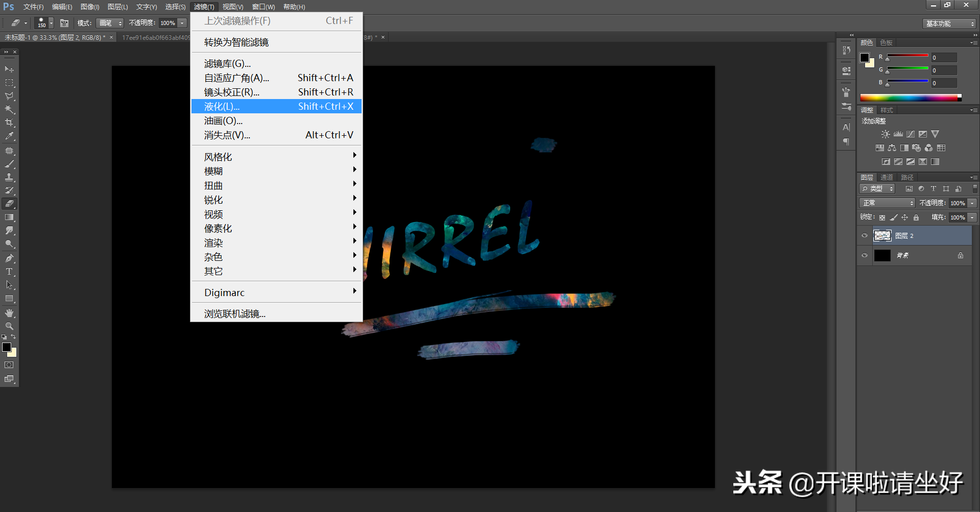The height and width of the screenshot is (512, 980).
Task: Switch to the 通道 tab
Action: coord(887,177)
